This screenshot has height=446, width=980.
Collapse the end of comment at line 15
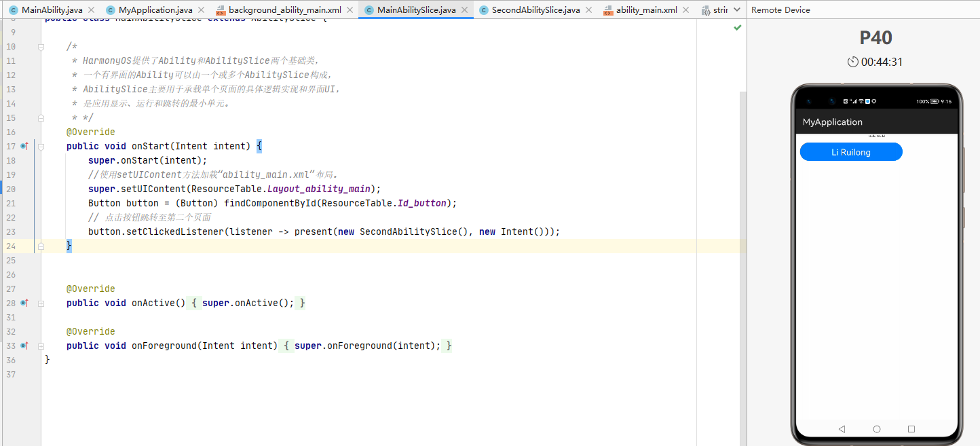pos(41,117)
